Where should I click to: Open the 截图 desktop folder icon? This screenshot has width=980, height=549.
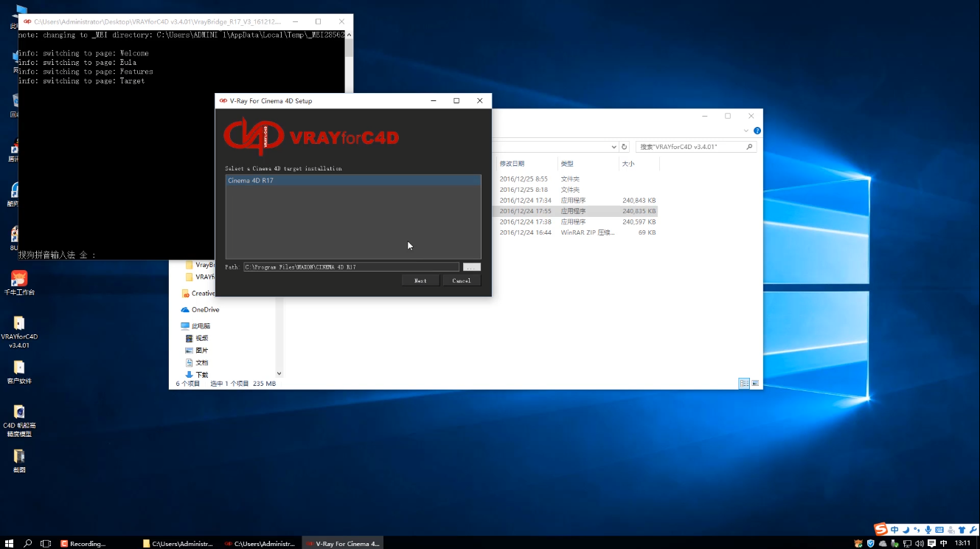[x=19, y=457]
